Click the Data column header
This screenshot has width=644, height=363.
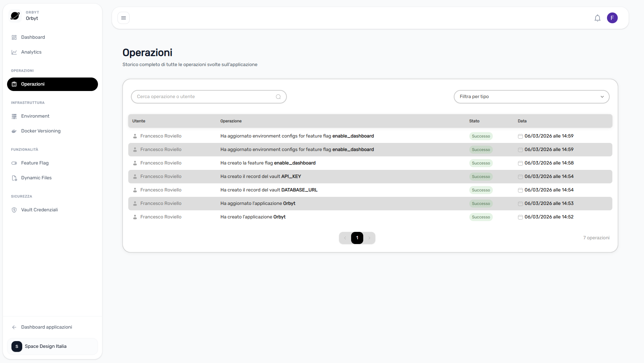click(522, 121)
